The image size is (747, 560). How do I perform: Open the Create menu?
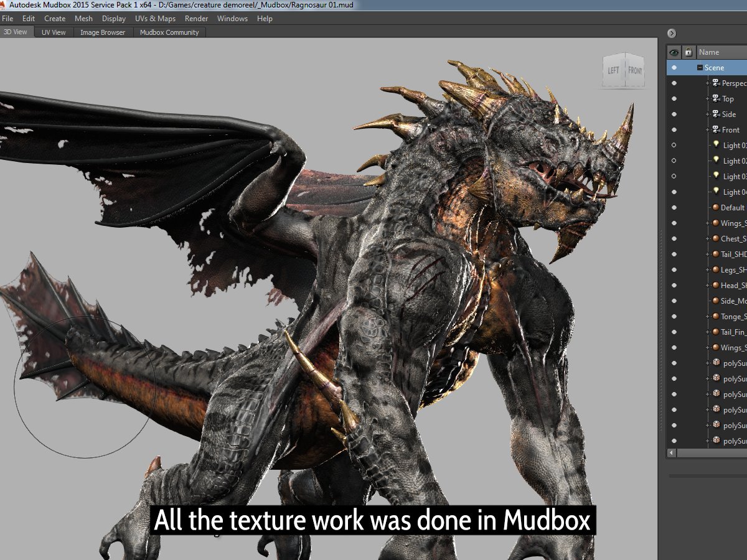(x=55, y=19)
